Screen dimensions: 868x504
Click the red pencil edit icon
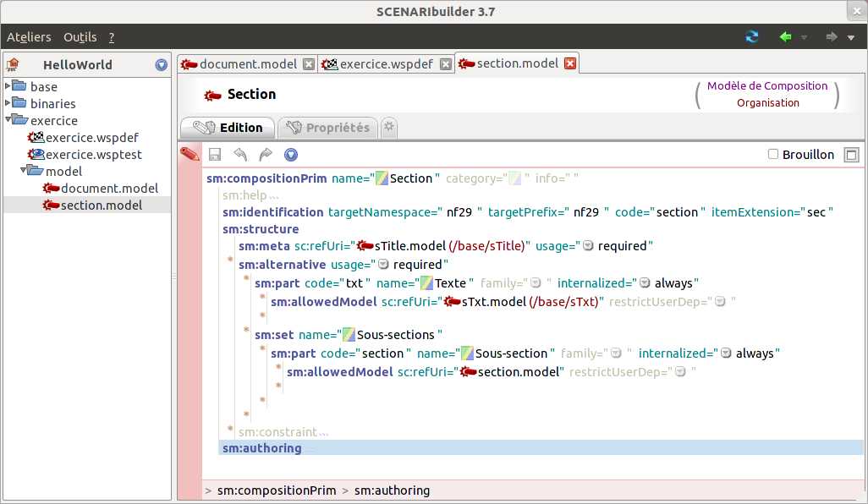pos(190,155)
